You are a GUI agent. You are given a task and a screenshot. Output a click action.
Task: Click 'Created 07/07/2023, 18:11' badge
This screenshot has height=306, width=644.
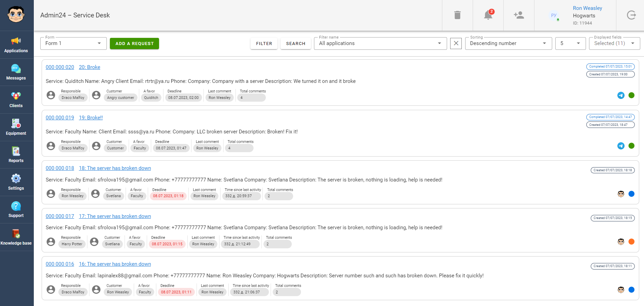[613, 266]
